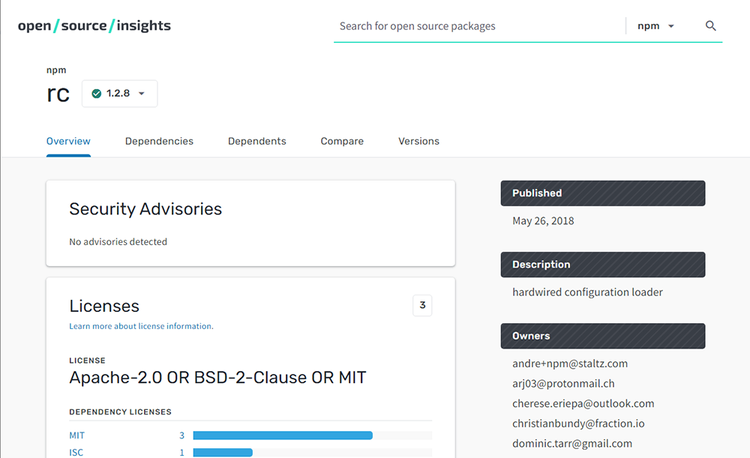Image resolution: width=750 pixels, height=458 pixels.
Task: Click Apache-2.0 OR BSD-2-Clause OR MIT text
Action: point(218,378)
